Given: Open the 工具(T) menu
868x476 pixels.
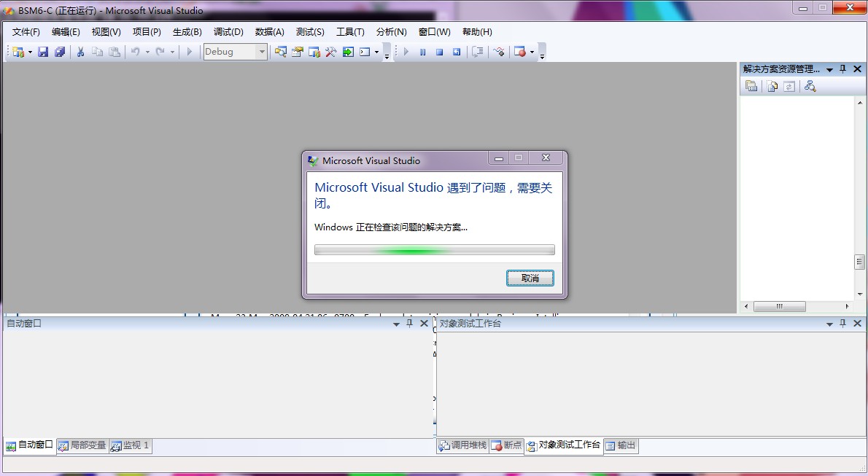Looking at the screenshot, I should 350,32.
